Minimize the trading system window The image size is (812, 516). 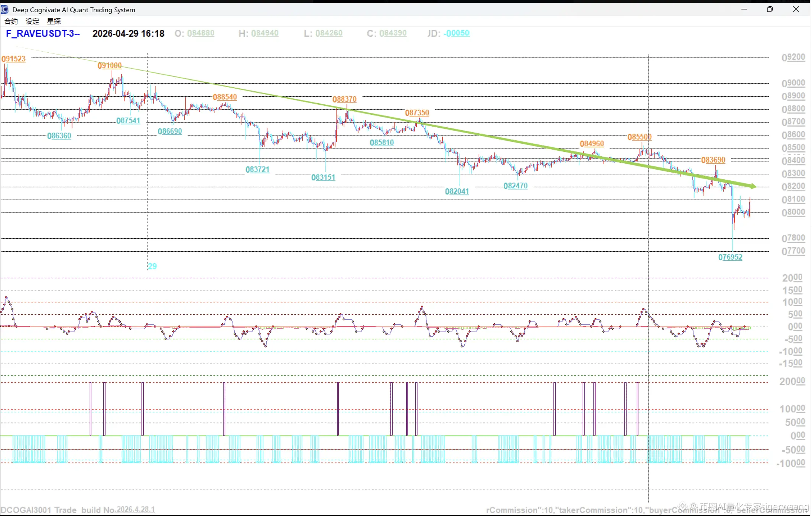click(744, 9)
